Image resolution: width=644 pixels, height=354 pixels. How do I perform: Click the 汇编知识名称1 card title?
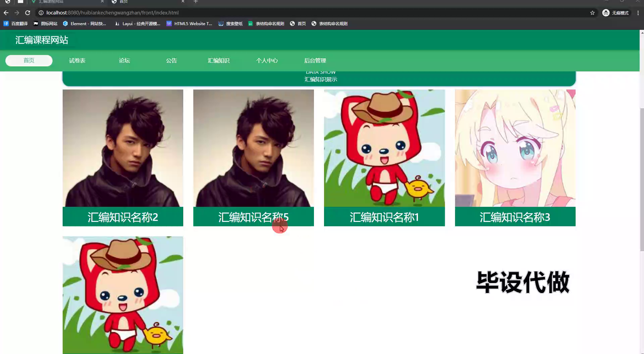(x=384, y=217)
